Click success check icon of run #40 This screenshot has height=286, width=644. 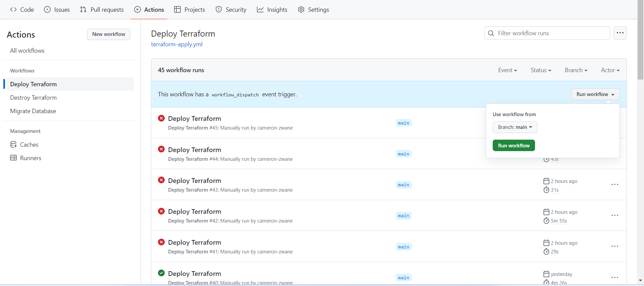click(x=161, y=273)
